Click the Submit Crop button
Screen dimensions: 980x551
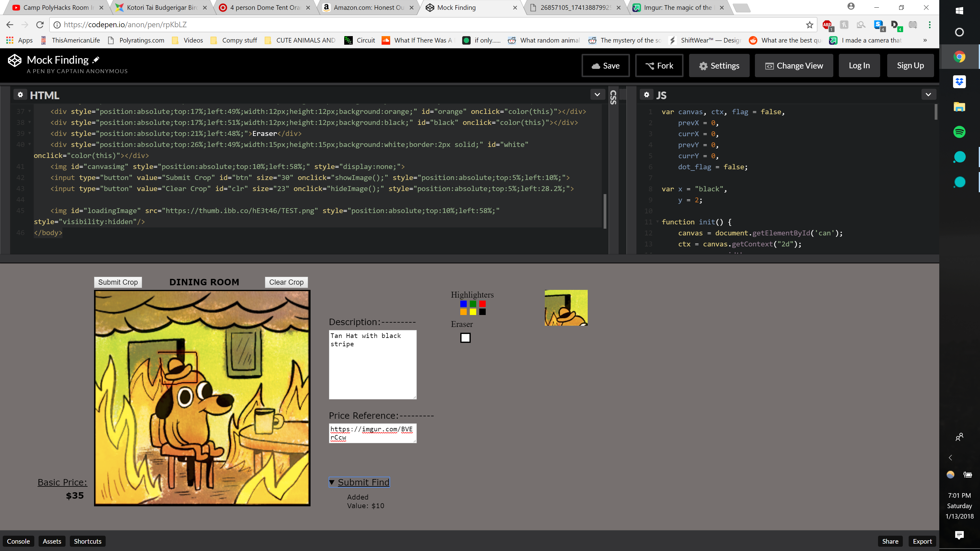tap(118, 282)
